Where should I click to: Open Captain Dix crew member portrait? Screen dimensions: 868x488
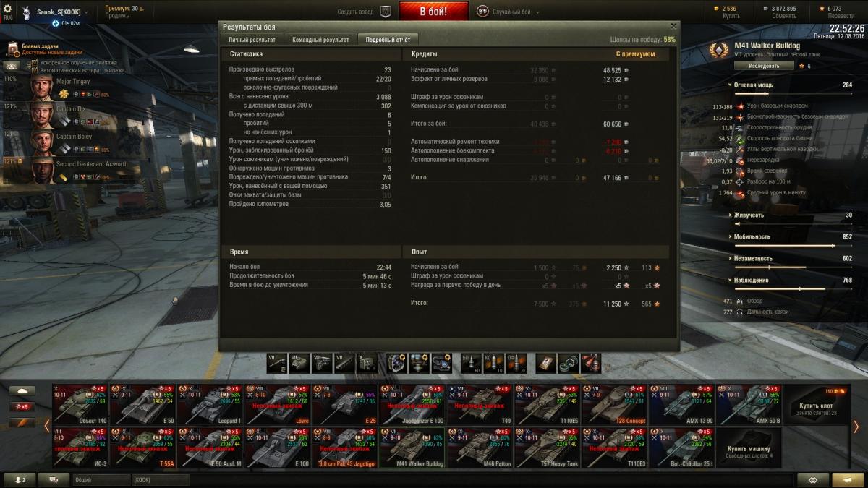pos(43,115)
